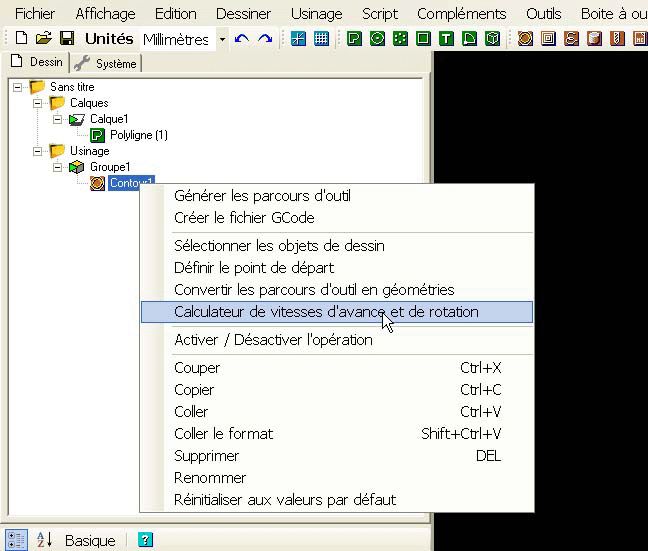This screenshot has width=648, height=551.
Task: Open the Compléments menu
Action: tap(462, 14)
